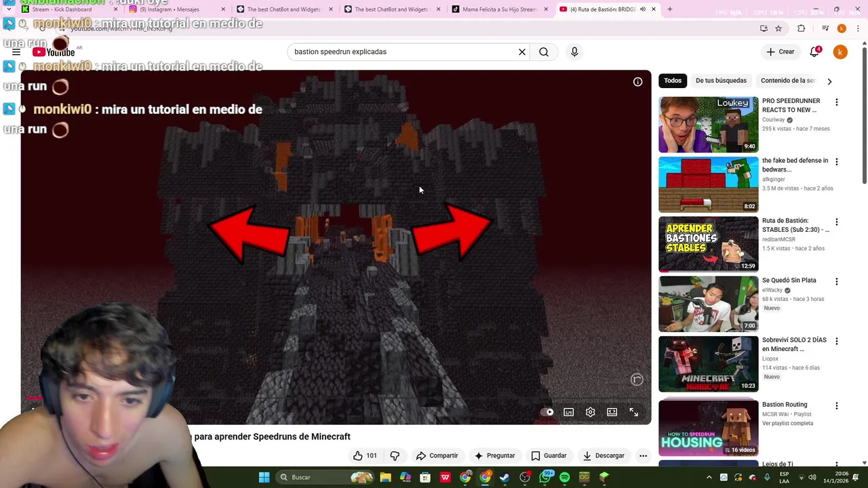Open options for Sobreviví SOLO 2 DÍAS video
Image resolution: width=868 pixels, height=488 pixels.
[x=836, y=341]
